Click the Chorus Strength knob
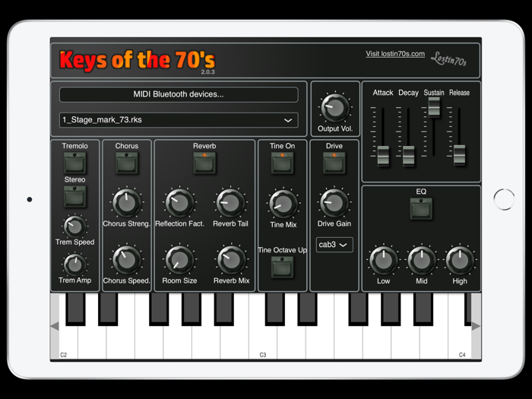Screen dimensions: 532x399 click(127, 203)
